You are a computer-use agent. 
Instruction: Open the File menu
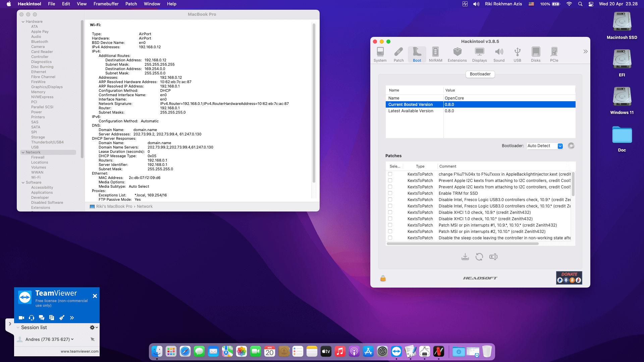[x=51, y=4]
